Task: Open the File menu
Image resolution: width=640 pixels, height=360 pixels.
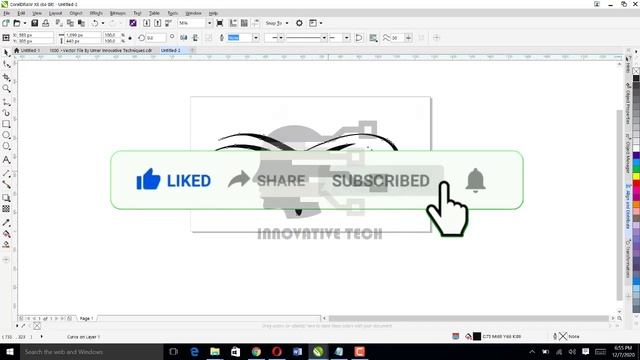Action: [x=6, y=13]
